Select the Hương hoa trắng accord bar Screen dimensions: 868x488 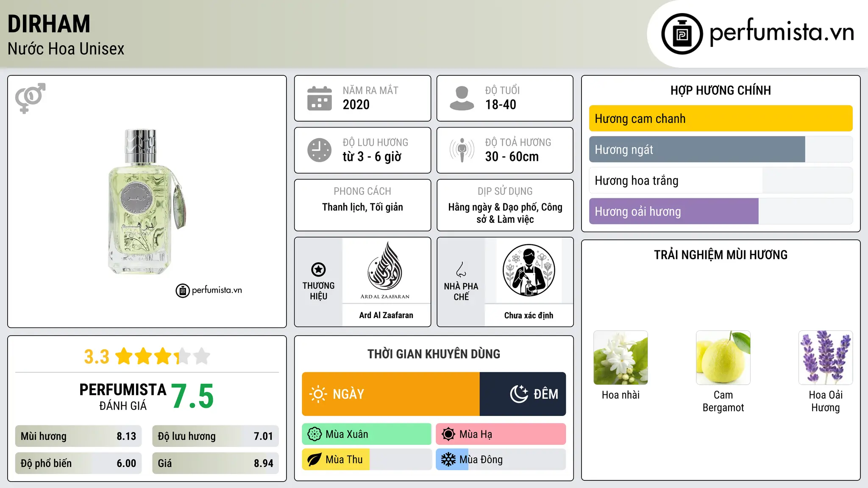click(721, 180)
